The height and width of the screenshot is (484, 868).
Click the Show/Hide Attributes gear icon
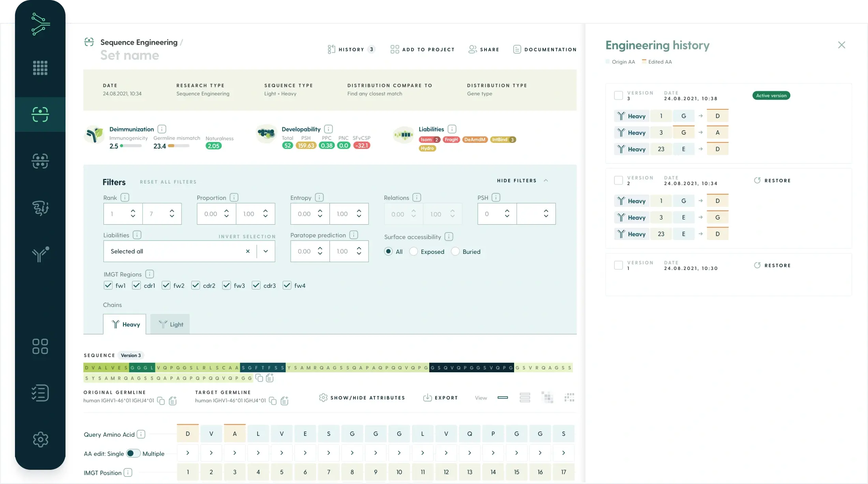tap(323, 398)
